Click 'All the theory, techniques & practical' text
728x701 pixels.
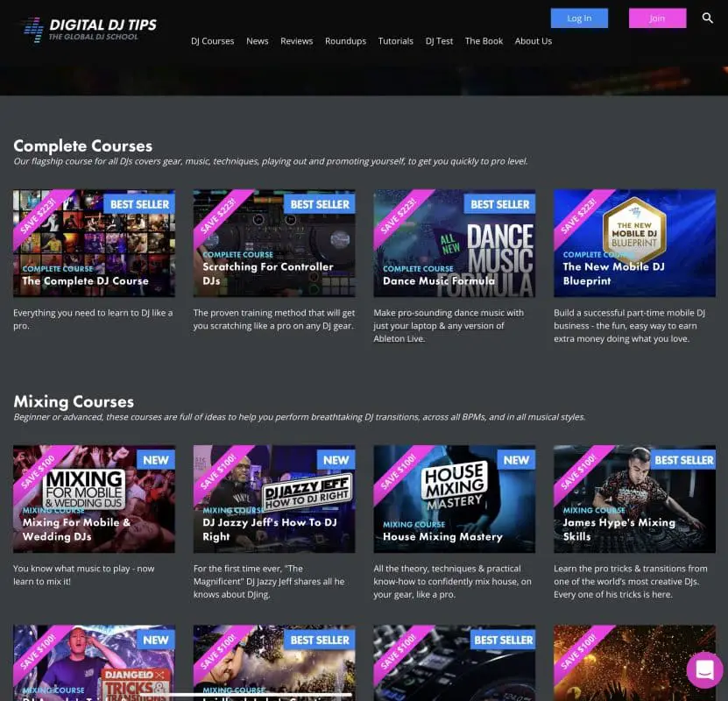tap(453, 581)
